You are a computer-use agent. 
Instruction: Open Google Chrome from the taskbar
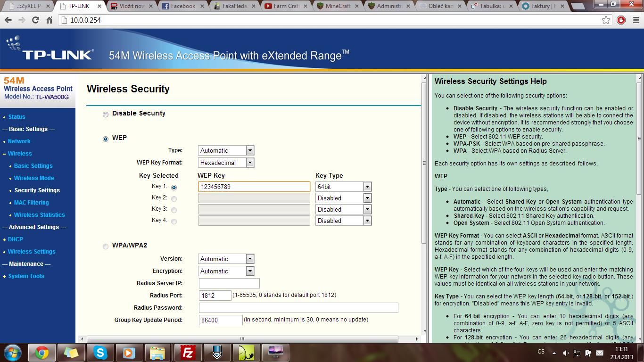(x=42, y=353)
